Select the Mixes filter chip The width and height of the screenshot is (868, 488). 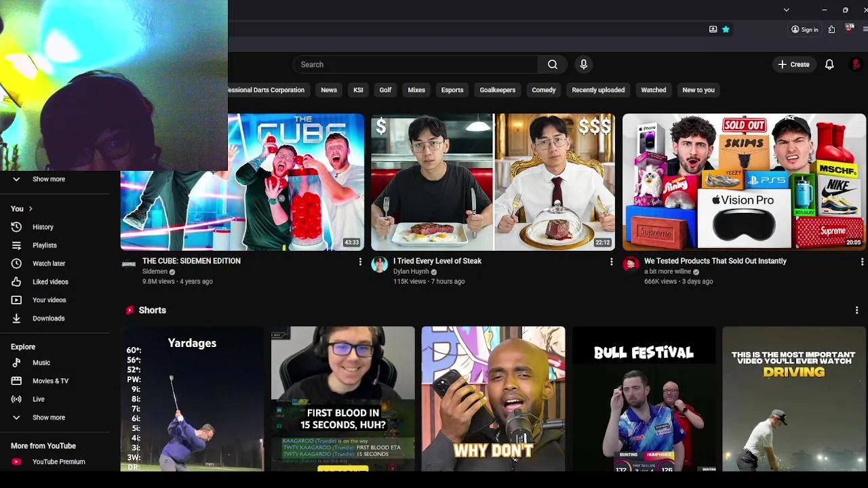[x=416, y=90]
